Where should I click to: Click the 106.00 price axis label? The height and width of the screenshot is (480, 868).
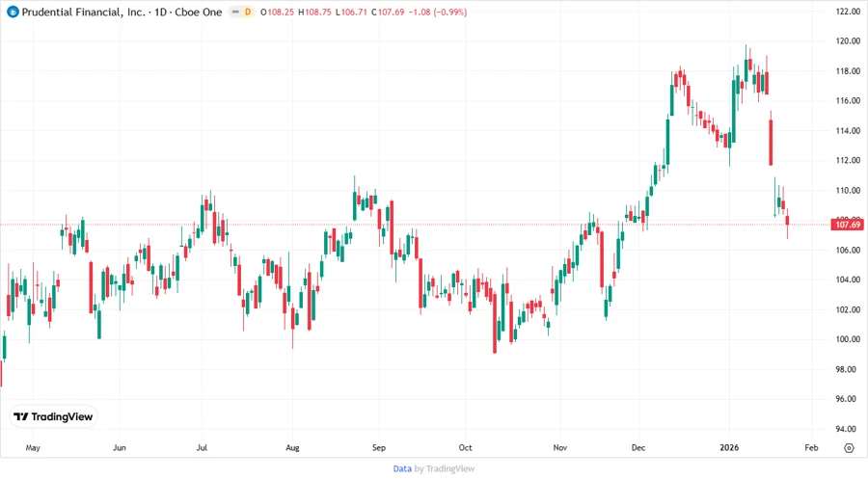848,250
